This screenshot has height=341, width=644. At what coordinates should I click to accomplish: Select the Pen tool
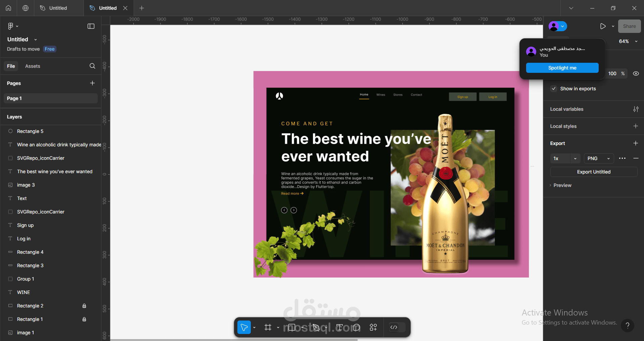tap(316, 327)
